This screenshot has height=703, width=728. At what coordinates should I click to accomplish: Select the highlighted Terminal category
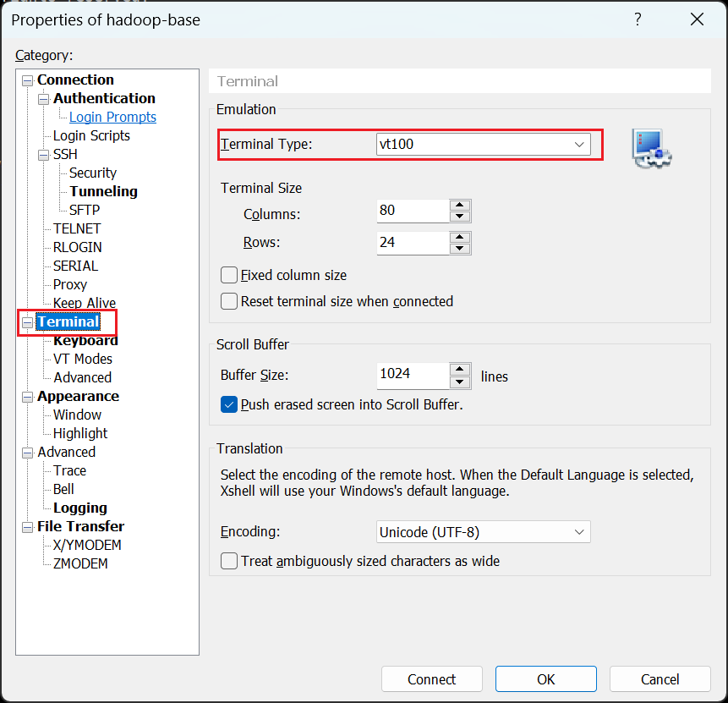(68, 321)
